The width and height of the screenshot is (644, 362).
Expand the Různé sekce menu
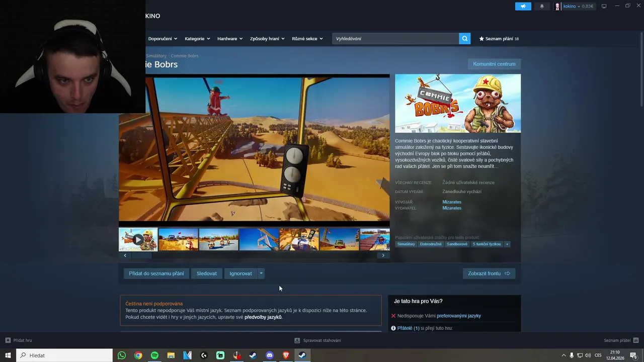(x=307, y=39)
